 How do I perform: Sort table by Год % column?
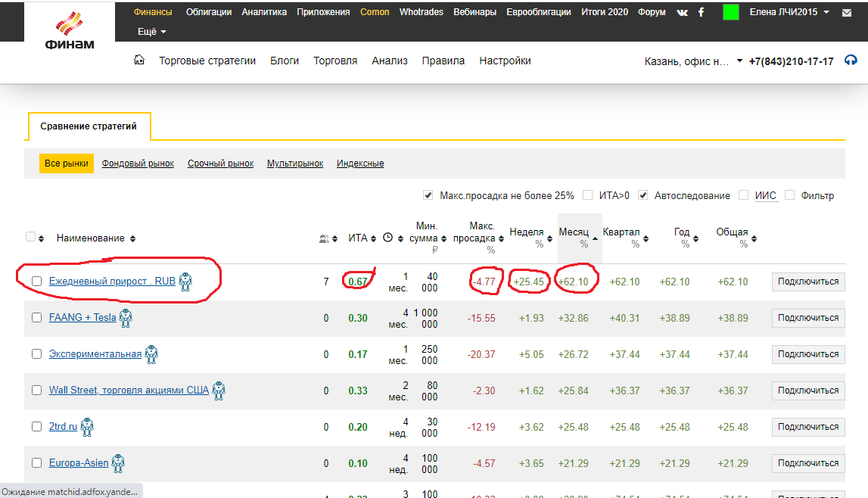(686, 238)
